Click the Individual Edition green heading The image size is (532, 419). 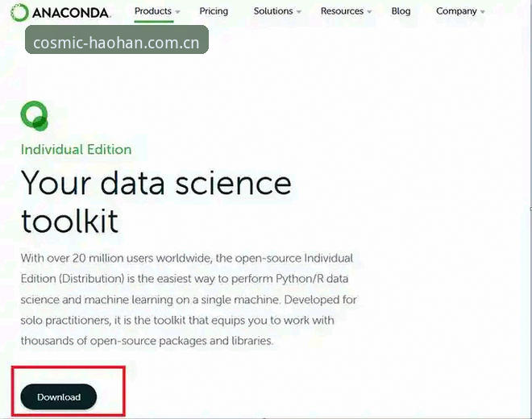pyautogui.click(x=76, y=150)
